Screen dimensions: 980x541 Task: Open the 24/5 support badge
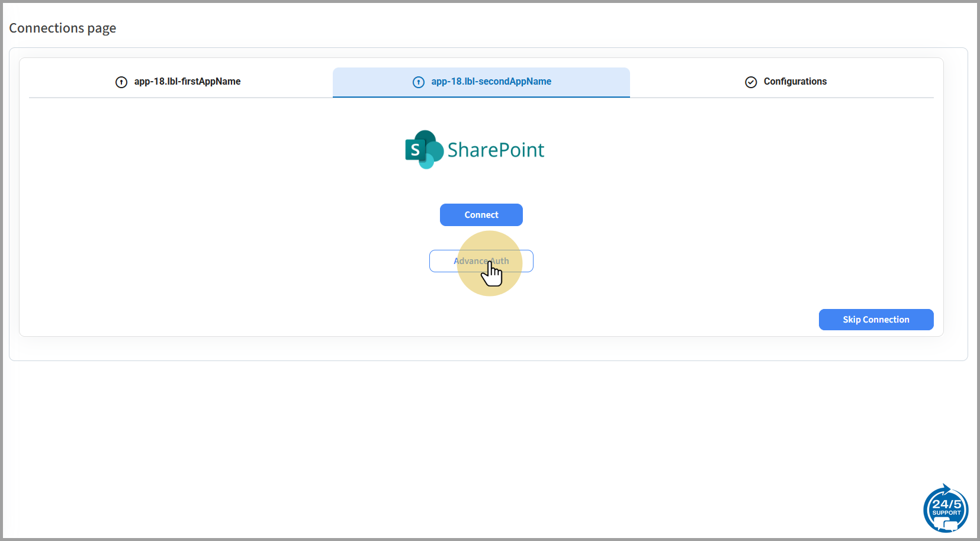[x=946, y=509]
